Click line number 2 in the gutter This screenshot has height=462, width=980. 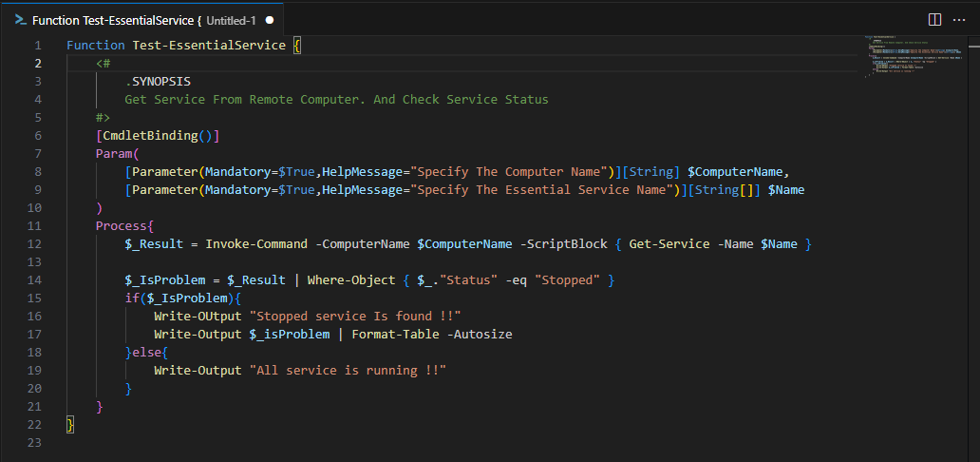pyautogui.click(x=38, y=64)
